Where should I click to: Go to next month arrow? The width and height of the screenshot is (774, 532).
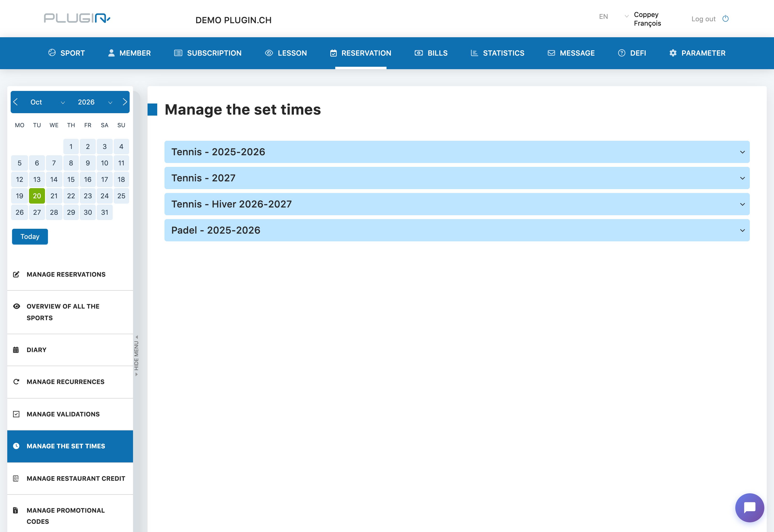125,102
